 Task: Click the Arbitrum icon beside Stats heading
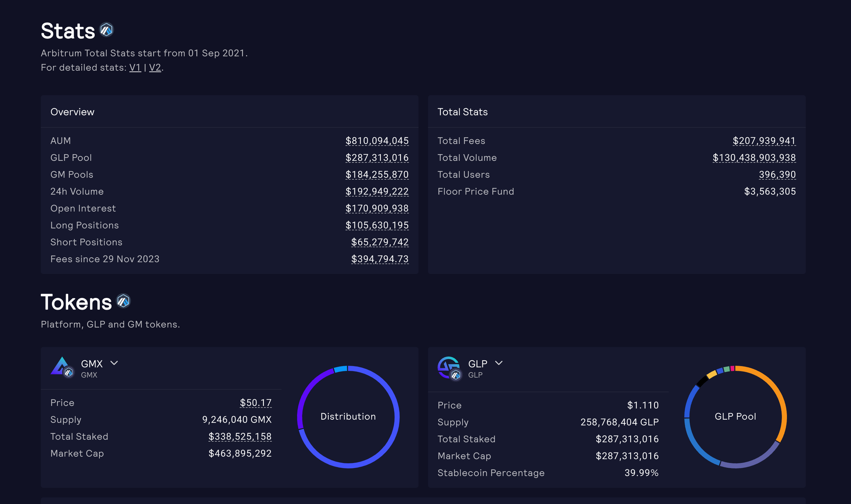click(x=107, y=30)
